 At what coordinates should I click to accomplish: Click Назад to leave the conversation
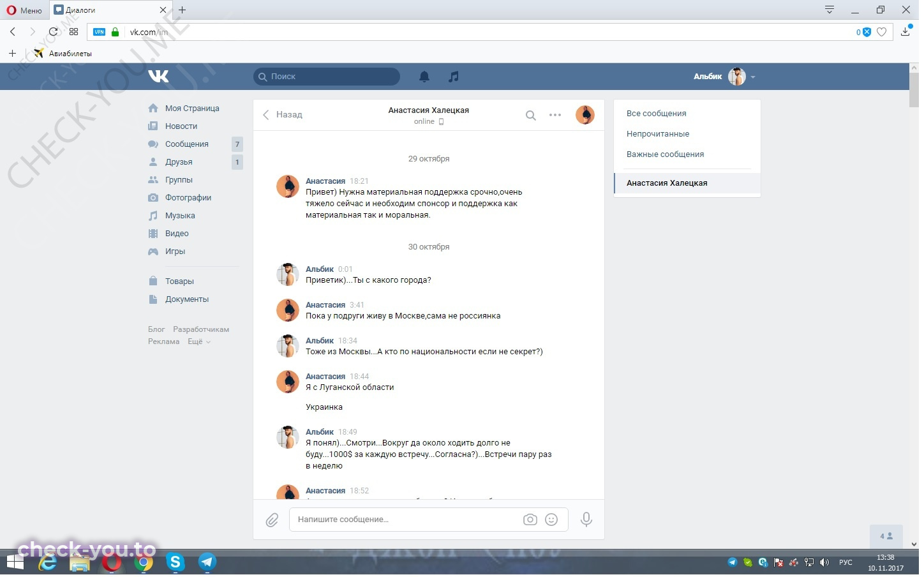point(283,115)
